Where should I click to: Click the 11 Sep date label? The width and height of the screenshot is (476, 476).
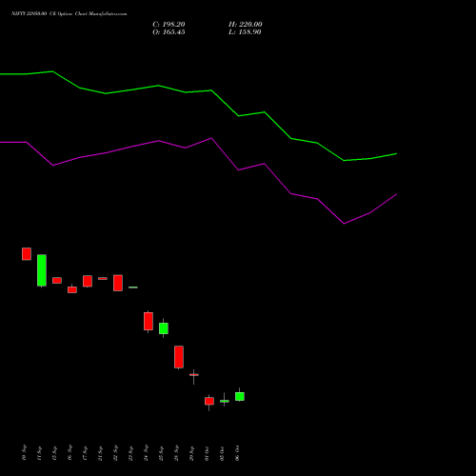coord(39,453)
